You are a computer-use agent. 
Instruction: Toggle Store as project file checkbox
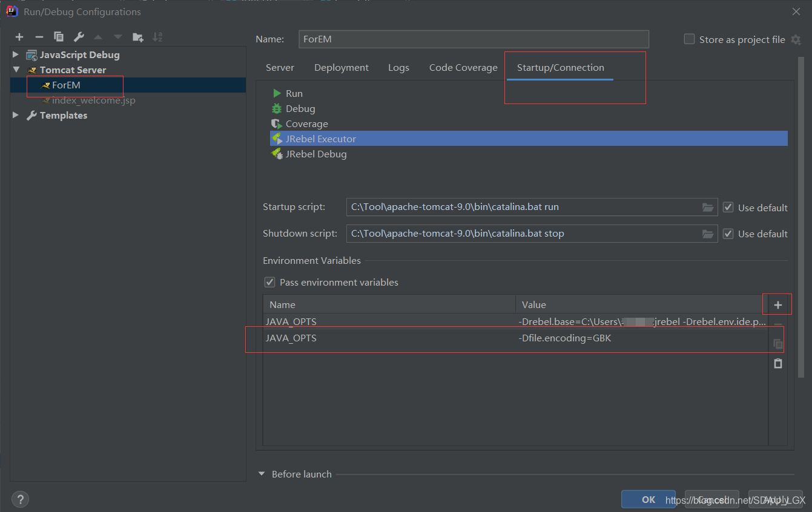click(689, 39)
